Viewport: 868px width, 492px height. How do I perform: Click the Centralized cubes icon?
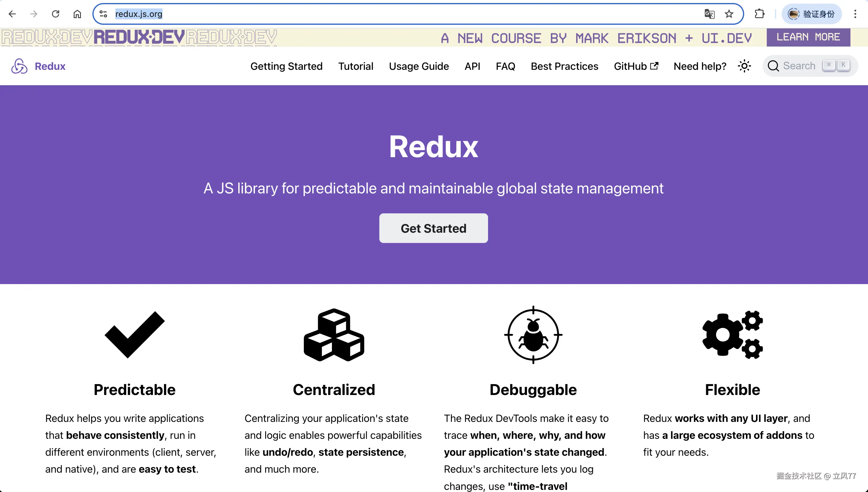click(x=334, y=335)
